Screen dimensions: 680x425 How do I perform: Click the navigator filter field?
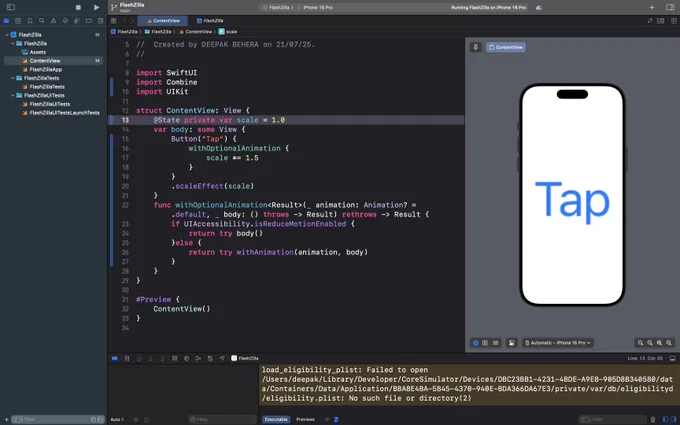(x=57, y=419)
